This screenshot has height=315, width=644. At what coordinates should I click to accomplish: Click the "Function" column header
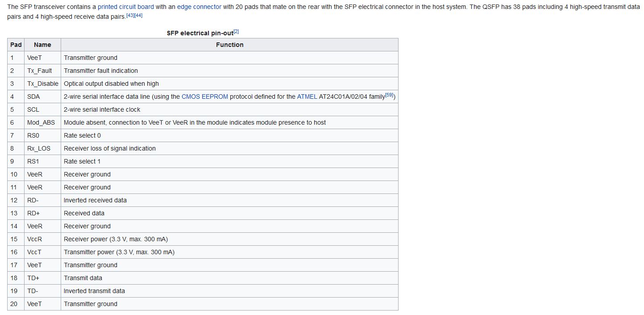229,45
